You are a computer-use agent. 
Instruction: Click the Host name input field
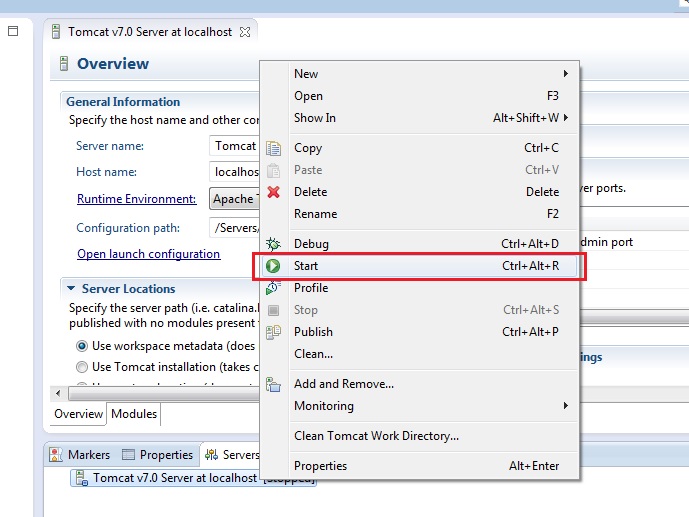coord(234,172)
